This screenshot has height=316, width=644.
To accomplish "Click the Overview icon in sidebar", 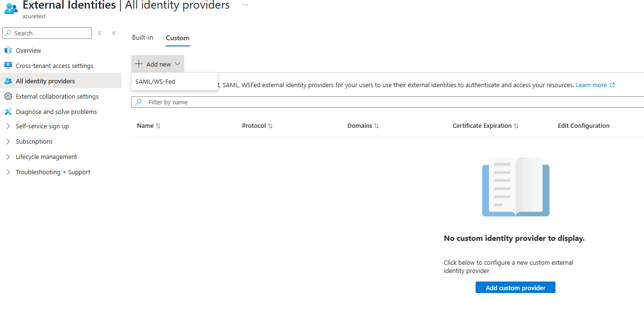I will (x=8, y=50).
